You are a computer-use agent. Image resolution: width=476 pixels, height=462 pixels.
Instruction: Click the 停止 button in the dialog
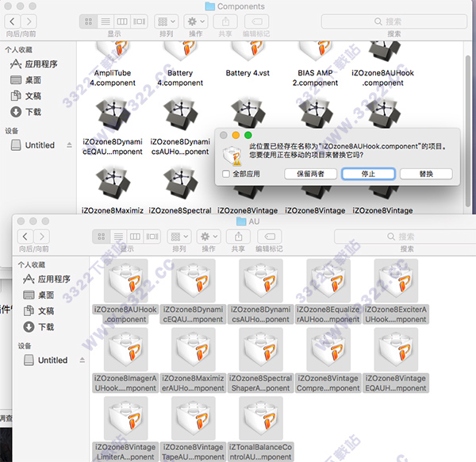pos(368,174)
